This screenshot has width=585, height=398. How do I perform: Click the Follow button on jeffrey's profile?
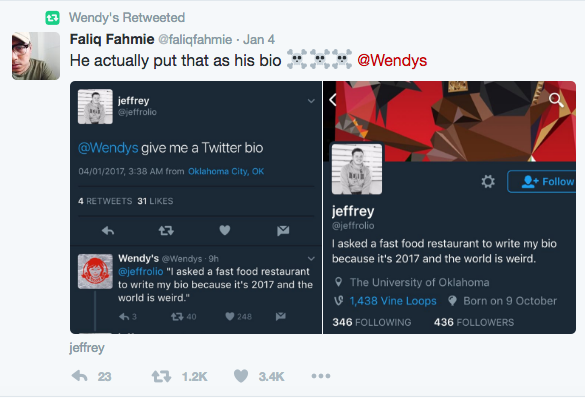coord(541,182)
